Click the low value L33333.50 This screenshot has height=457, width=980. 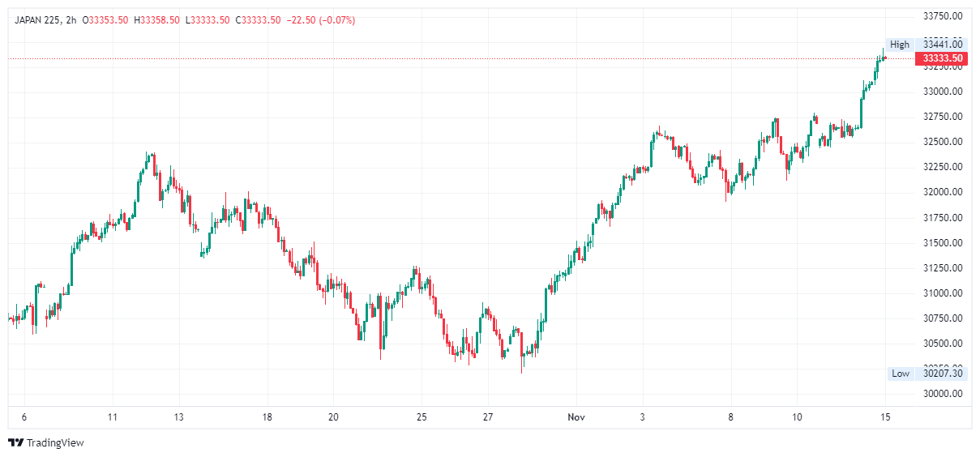(209, 19)
